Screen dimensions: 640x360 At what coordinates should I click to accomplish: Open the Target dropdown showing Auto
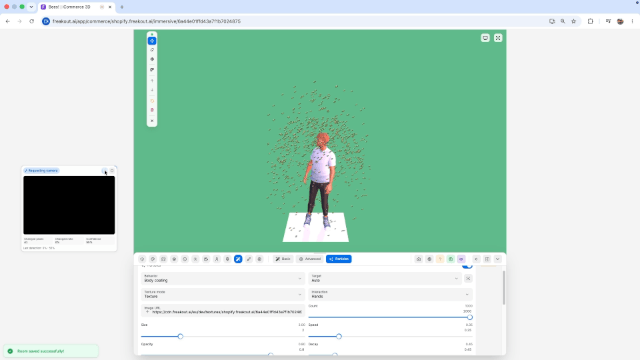(x=385, y=278)
